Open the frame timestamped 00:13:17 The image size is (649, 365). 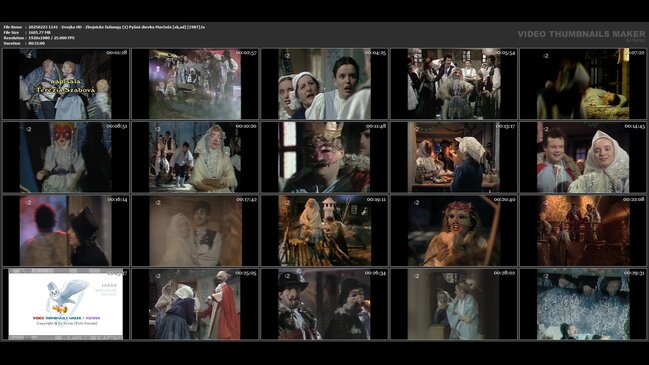454,157
